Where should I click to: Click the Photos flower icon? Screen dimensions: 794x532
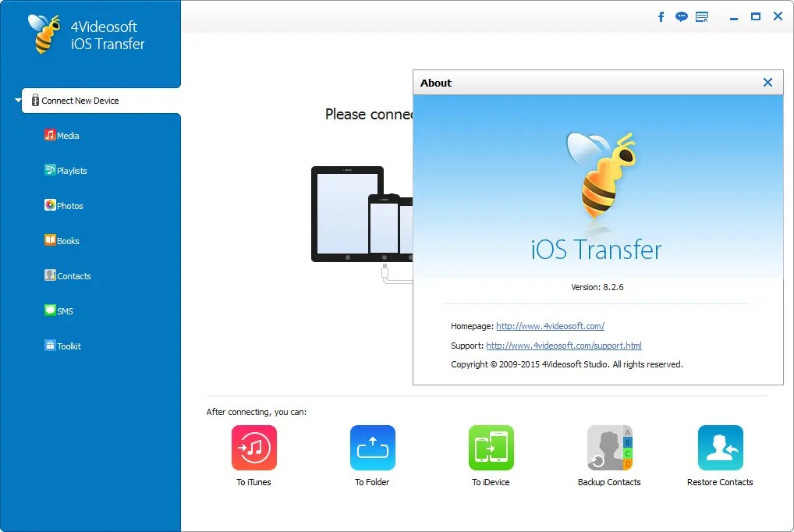tap(50, 204)
